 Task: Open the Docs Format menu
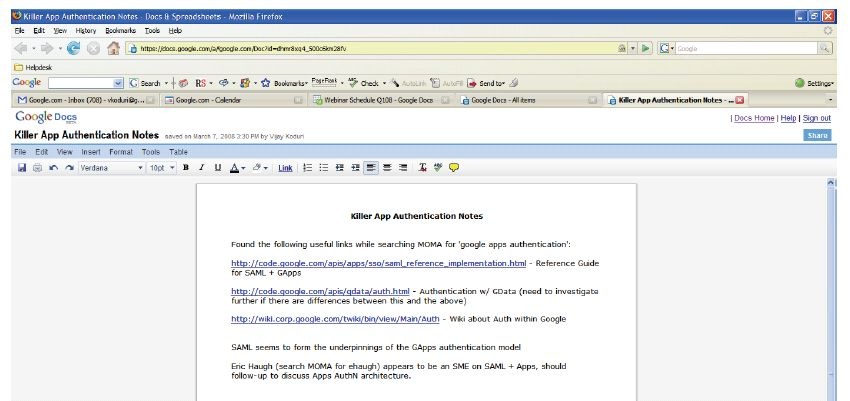point(121,152)
